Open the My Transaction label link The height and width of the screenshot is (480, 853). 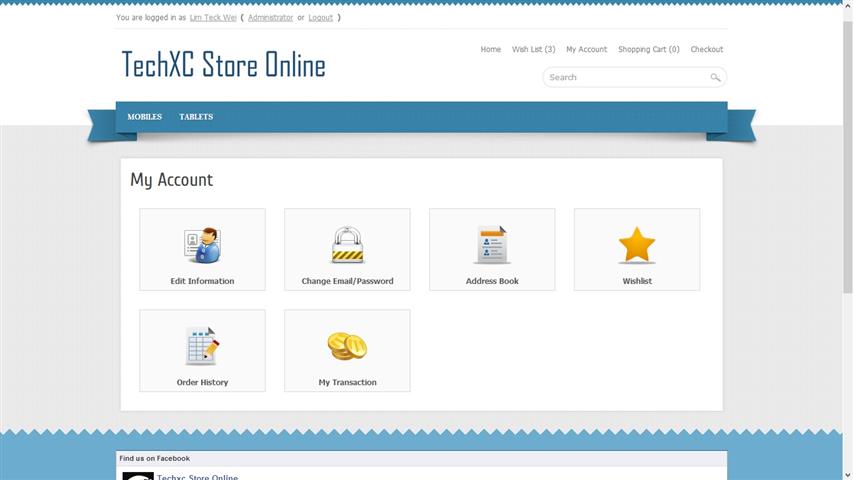(x=348, y=382)
